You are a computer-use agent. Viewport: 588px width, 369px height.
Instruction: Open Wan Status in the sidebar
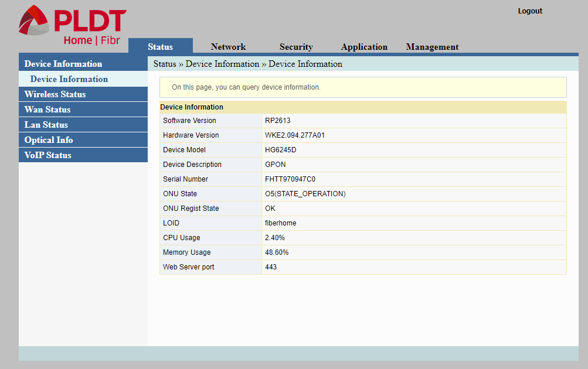pyautogui.click(x=47, y=109)
